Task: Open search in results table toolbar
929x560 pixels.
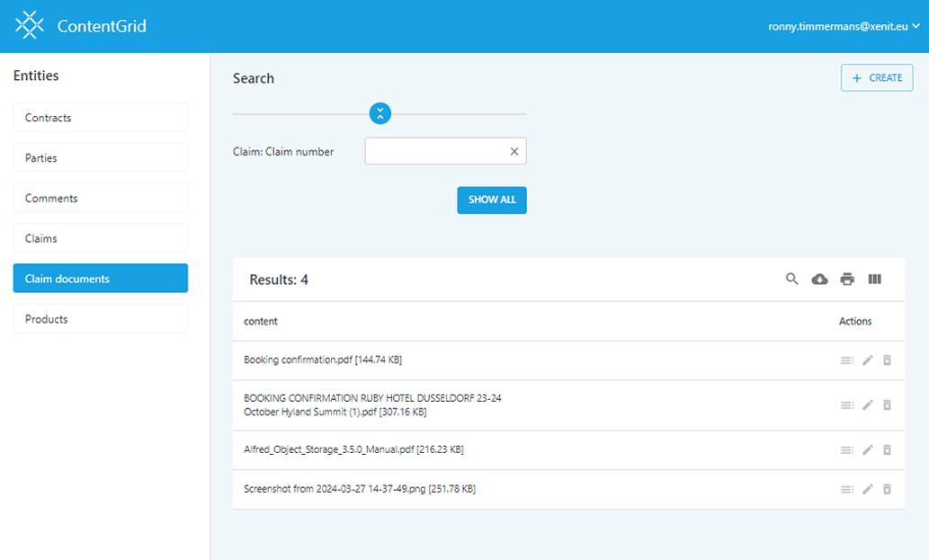Action: pos(791,280)
